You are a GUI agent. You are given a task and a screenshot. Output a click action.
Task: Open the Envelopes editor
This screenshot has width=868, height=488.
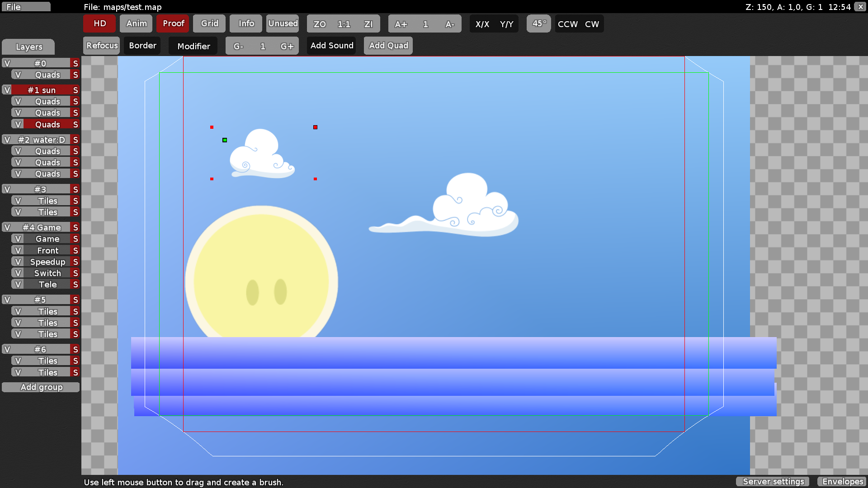(843, 482)
